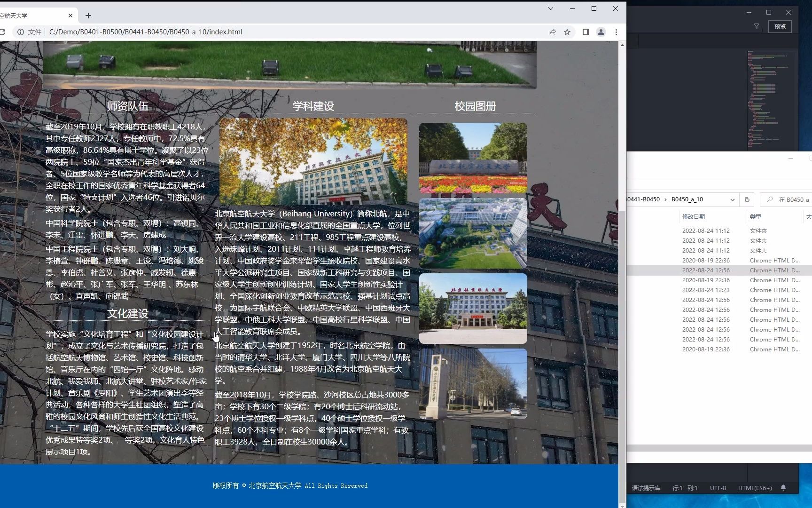Change HTML(ES6+) language mode

[x=755, y=488]
